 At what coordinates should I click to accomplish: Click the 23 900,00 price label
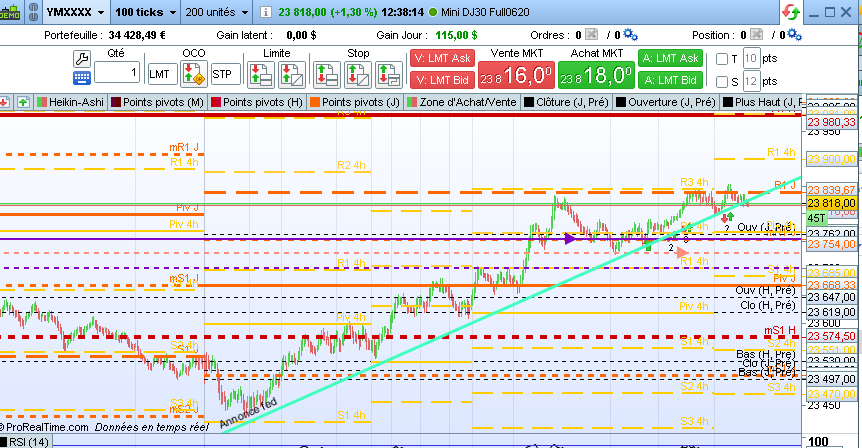831,159
